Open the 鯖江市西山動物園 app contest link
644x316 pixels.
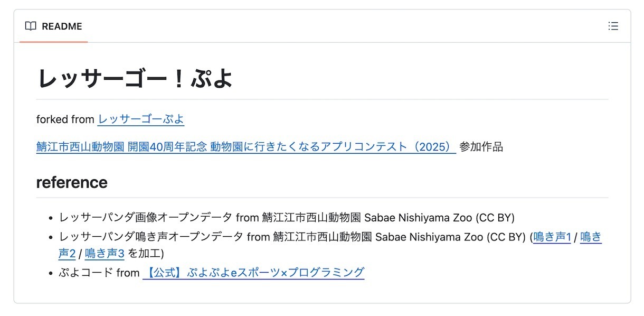(x=246, y=147)
